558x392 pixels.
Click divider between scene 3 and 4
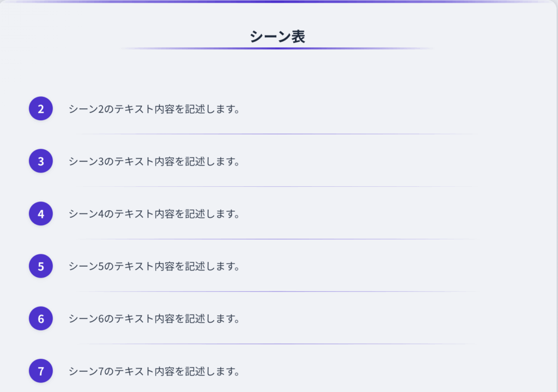(277, 187)
